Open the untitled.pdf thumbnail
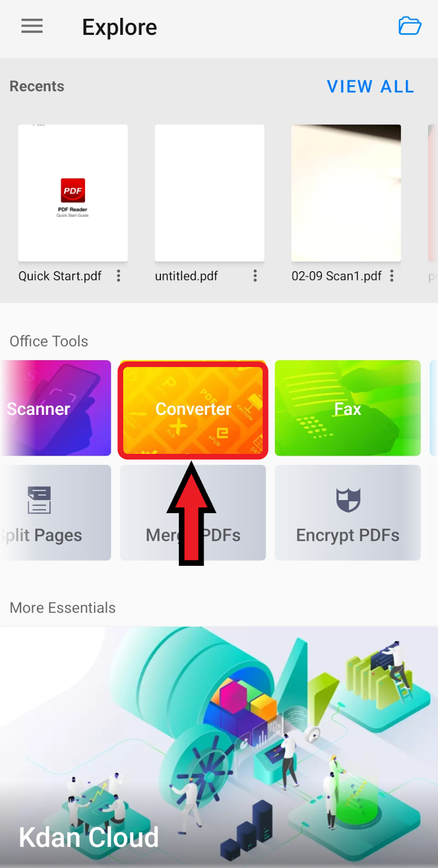The width and height of the screenshot is (438, 868). [x=209, y=193]
